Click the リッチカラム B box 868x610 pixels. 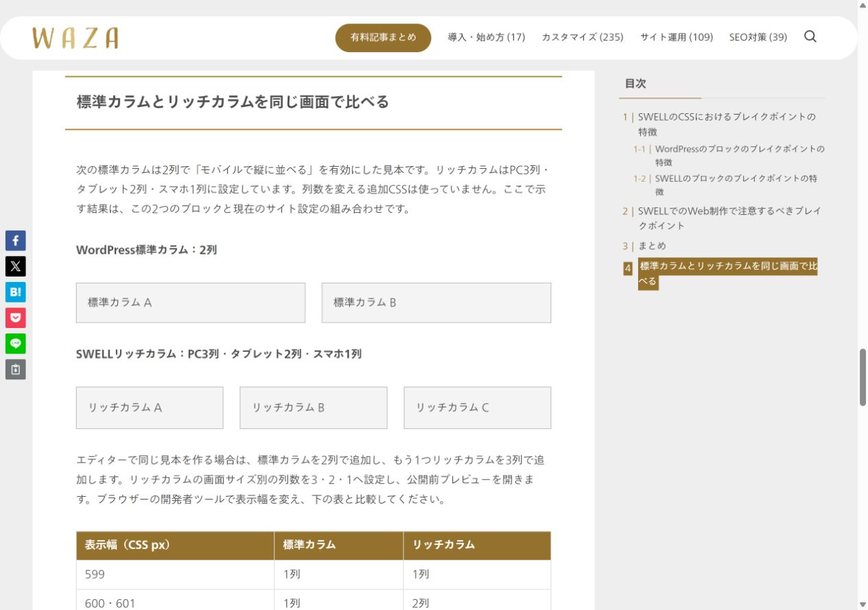[314, 408]
